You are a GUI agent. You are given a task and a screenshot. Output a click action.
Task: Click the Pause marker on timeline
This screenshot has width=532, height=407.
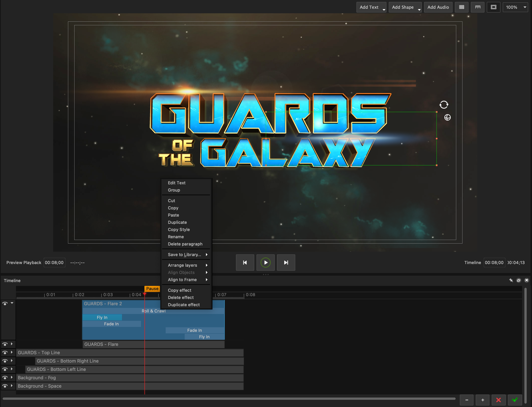pyautogui.click(x=152, y=289)
